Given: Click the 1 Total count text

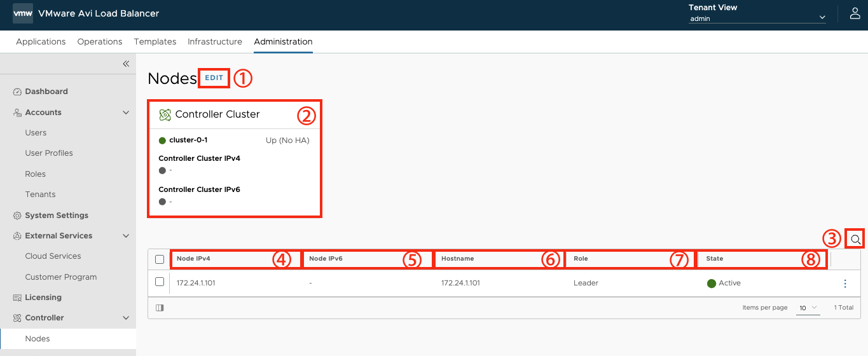Looking at the screenshot, I should [844, 308].
